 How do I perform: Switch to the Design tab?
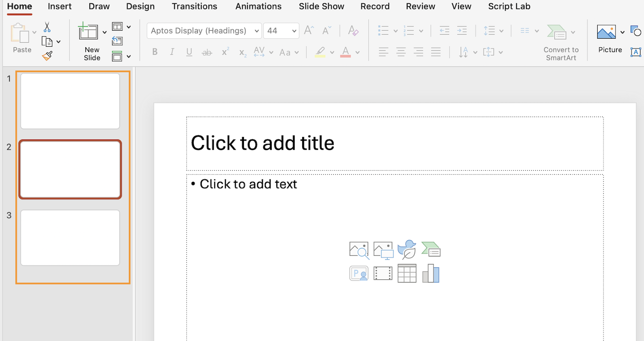tap(140, 6)
